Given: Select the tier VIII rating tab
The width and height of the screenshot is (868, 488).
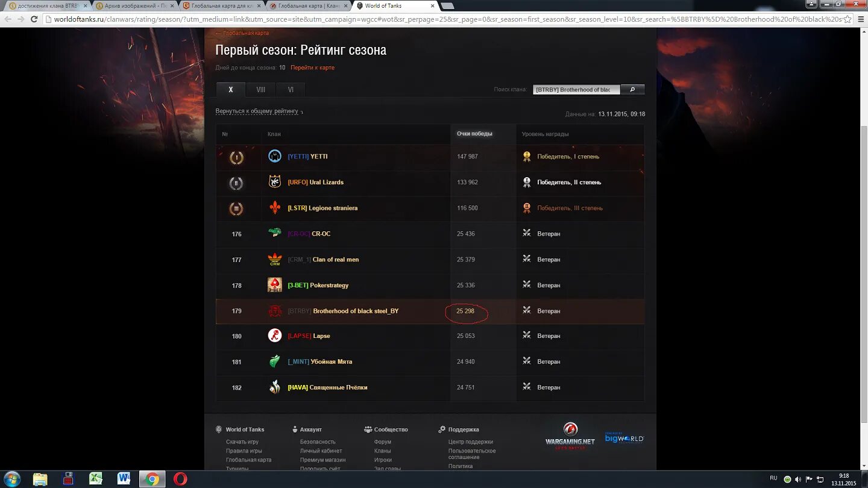Looking at the screenshot, I should tap(260, 90).
